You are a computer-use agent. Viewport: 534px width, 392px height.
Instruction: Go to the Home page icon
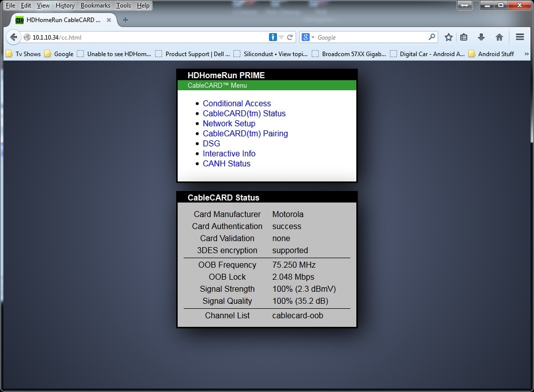(x=499, y=38)
